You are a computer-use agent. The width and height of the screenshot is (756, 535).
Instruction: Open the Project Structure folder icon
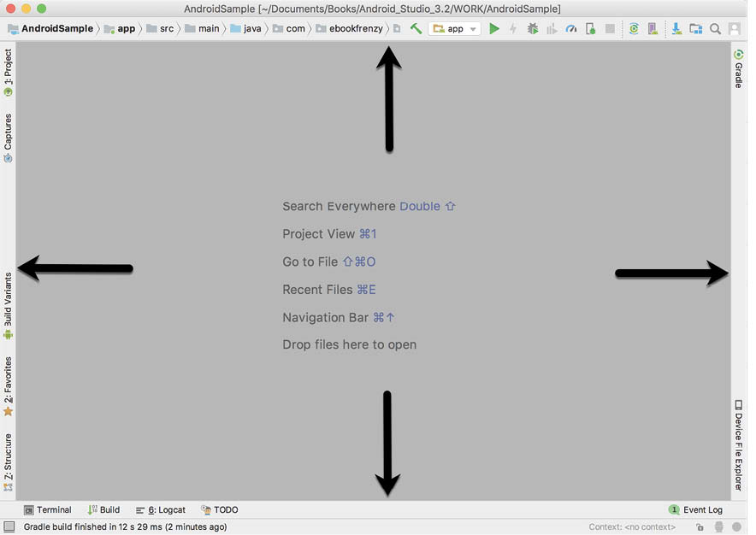pyautogui.click(x=696, y=28)
